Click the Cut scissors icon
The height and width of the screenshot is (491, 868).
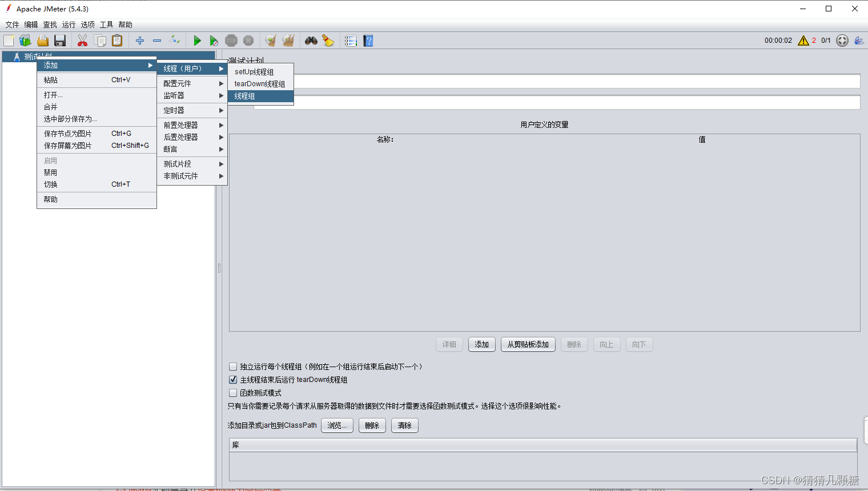pos(83,41)
